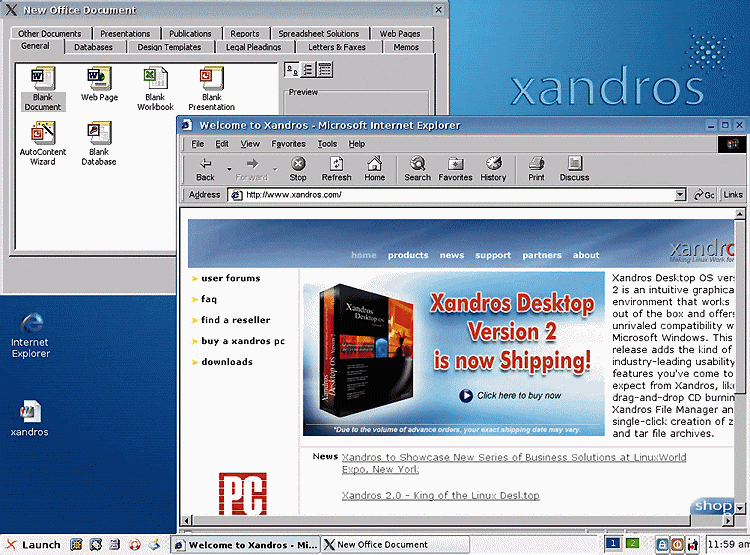The width and height of the screenshot is (750, 555).
Task: Click the Refresh button in Internet Explorer
Action: 336,168
